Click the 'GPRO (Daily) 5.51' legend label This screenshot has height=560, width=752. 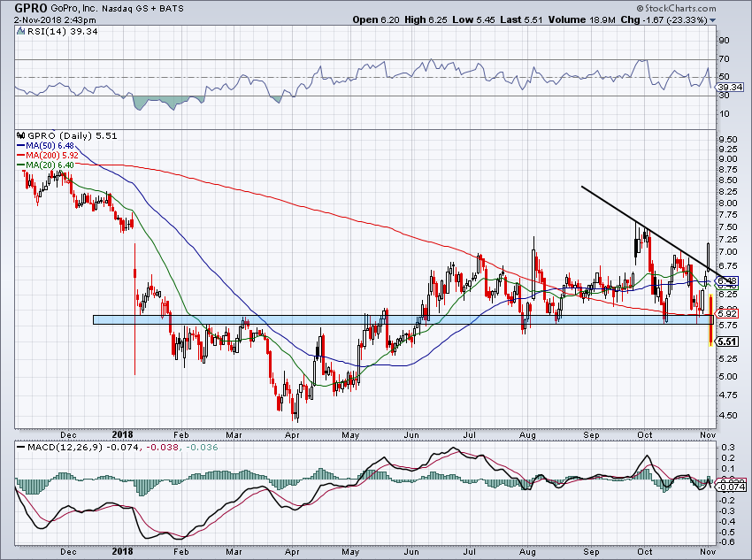[x=72, y=136]
